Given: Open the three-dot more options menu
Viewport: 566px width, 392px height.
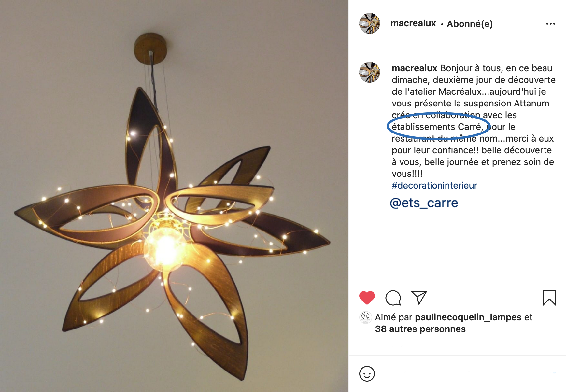Looking at the screenshot, I should point(551,24).
